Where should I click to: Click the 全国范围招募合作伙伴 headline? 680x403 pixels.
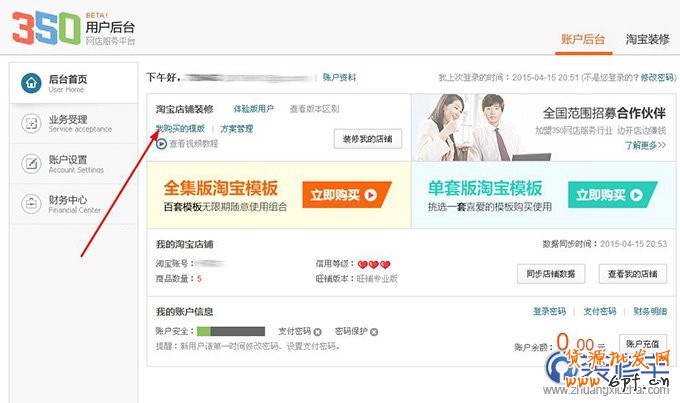[x=605, y=114]
